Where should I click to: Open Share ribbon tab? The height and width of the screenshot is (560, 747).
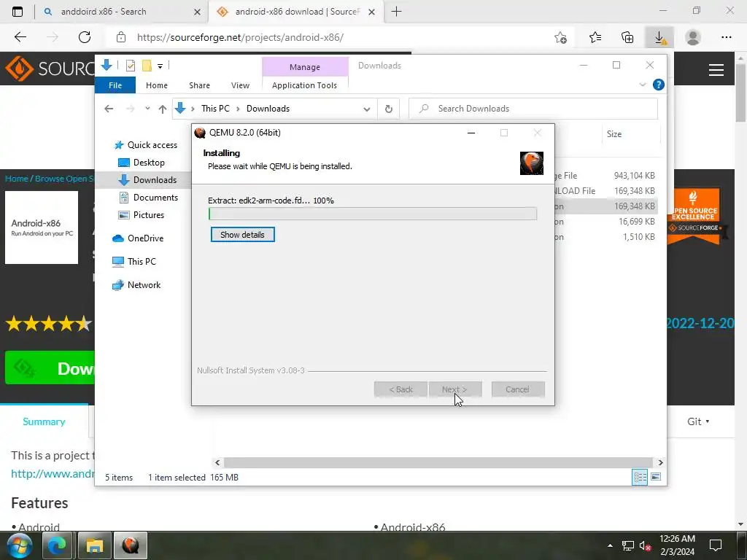[199, 85]
